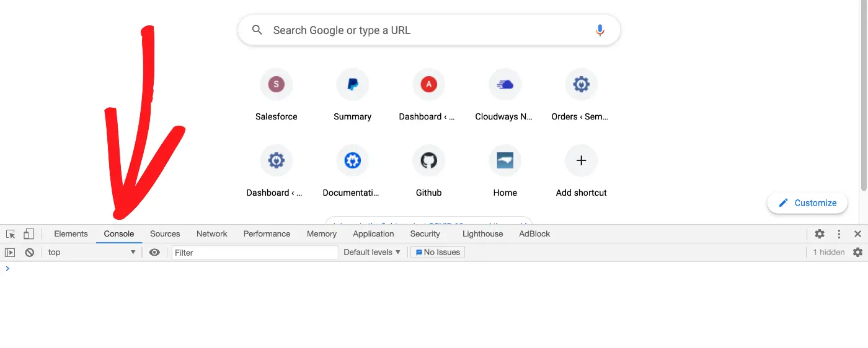This screenshot has width=868, height=348.
Task: Click the inspect element picker icon
Action: tap(11, 234)
